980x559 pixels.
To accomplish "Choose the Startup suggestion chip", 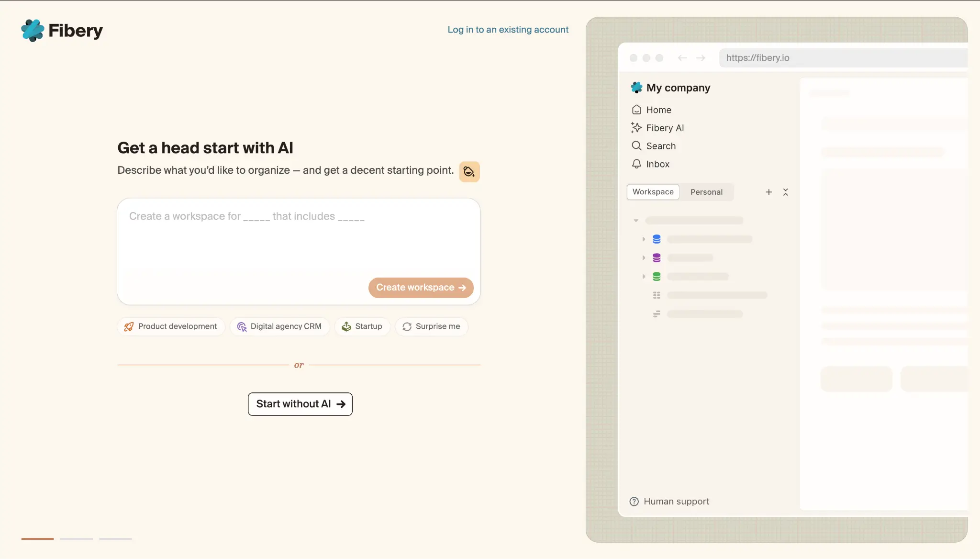I will pos(362,326).
